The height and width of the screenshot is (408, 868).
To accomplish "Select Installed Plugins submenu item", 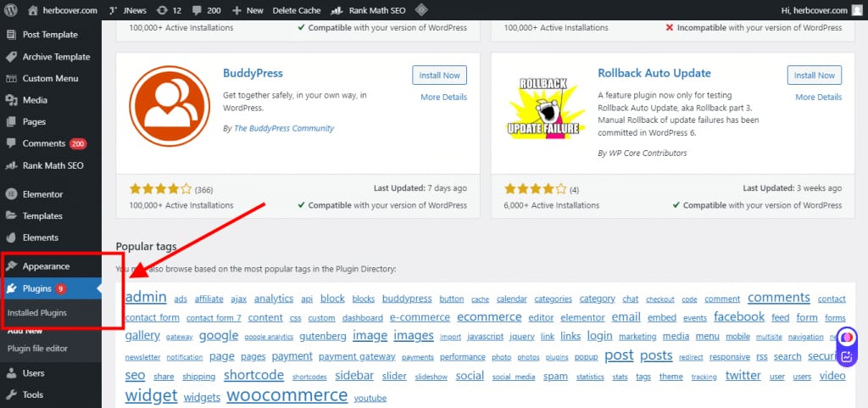I will click(37, 313).
